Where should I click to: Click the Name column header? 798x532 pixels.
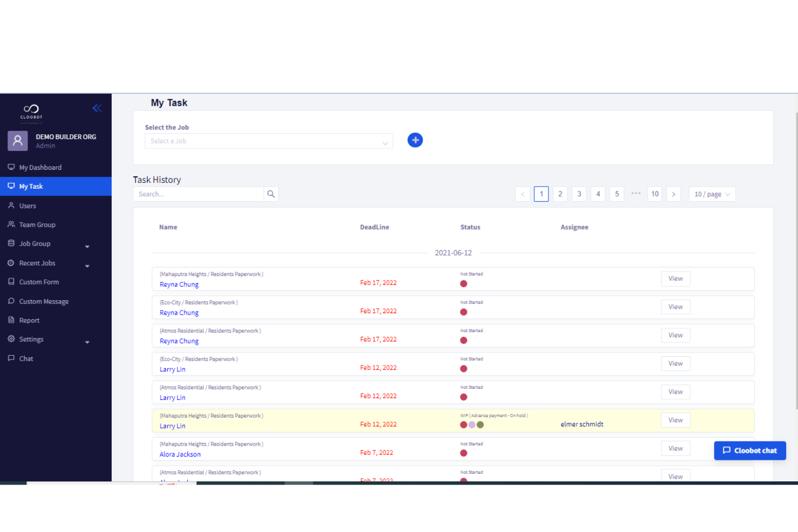tap(168, 227)
